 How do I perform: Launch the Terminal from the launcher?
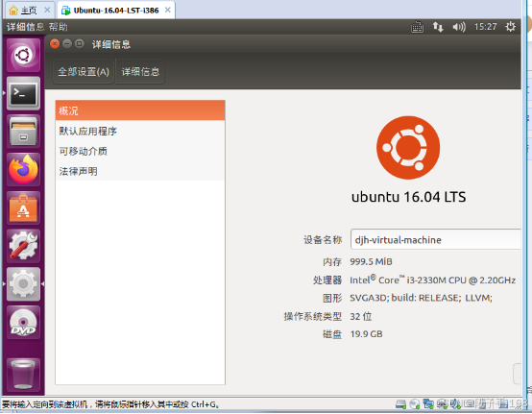(x=23, y=93)
